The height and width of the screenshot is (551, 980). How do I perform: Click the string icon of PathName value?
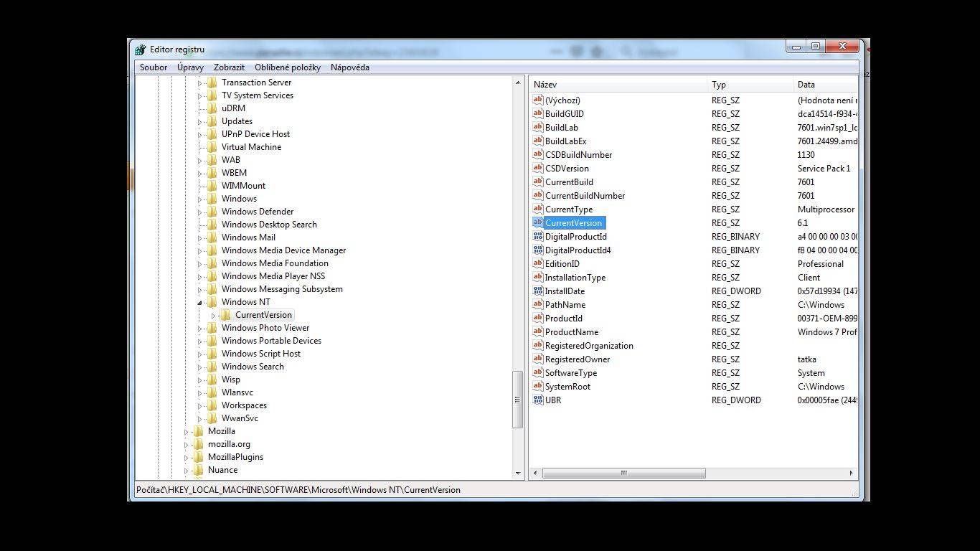(538, 304)
